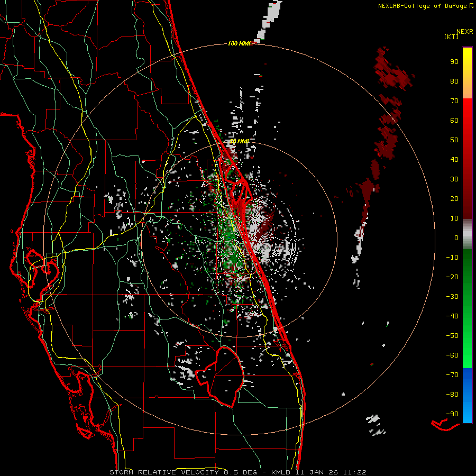Screen dimensions: 476x476
Task: Click the 60 knot scale label
Action: [x=454, y=121]
